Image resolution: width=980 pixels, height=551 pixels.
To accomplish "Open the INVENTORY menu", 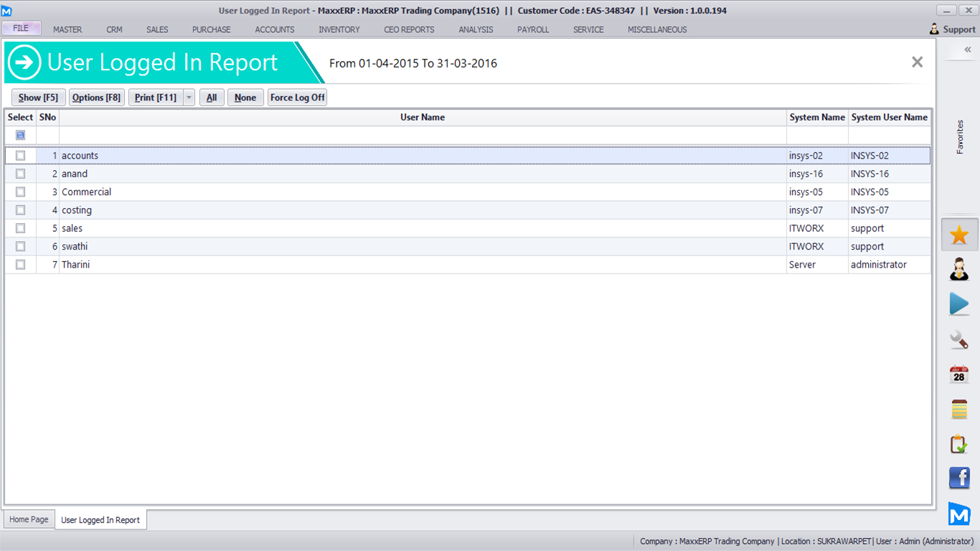I will [339, 29].
